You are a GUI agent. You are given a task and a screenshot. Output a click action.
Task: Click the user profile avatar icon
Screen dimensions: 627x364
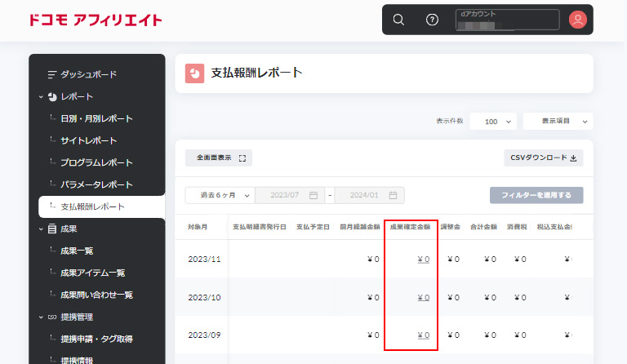coord(578,20)
